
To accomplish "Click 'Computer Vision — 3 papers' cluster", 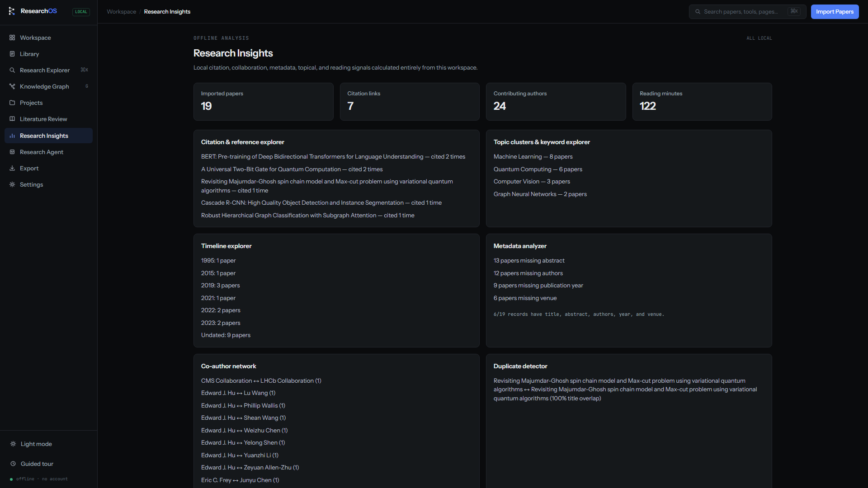I will [x=532, y=182].
